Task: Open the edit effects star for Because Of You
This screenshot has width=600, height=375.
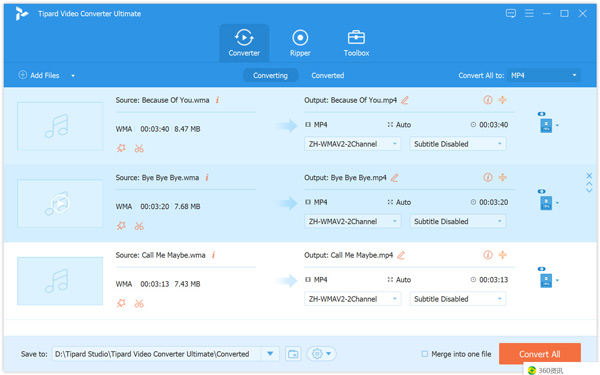Action: [121, 148]
